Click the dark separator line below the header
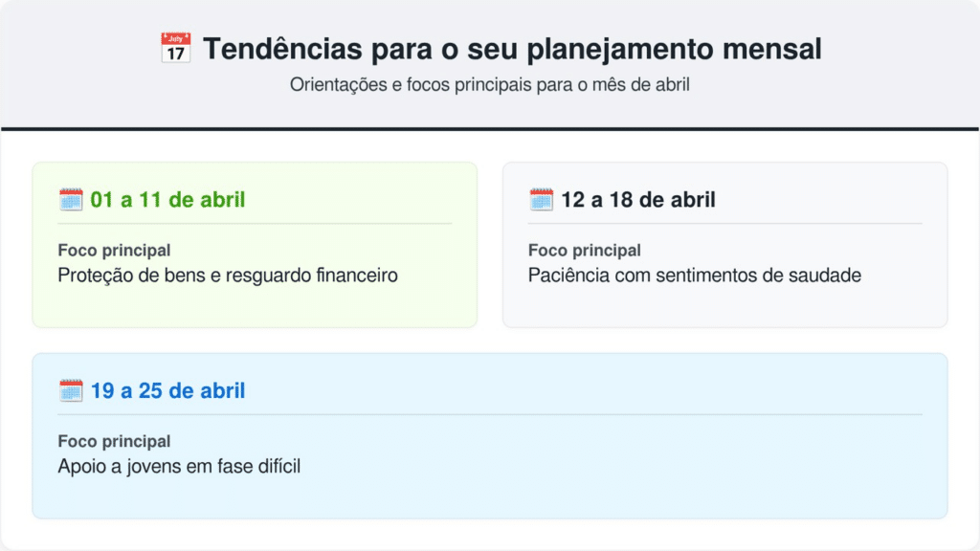 (490, 128)
